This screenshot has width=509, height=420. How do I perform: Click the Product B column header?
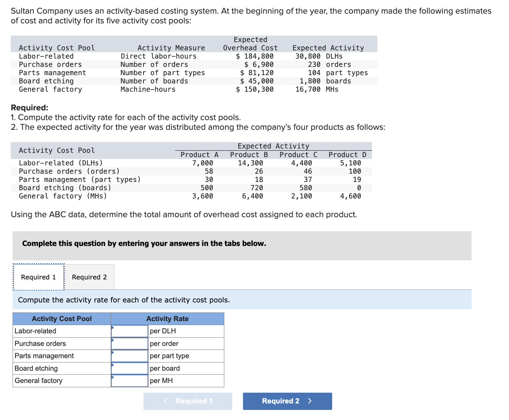pyautogui.click(x=249, y=155)
